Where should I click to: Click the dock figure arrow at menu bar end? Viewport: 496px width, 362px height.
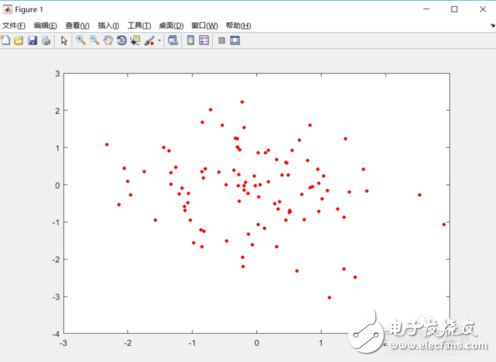493,26
